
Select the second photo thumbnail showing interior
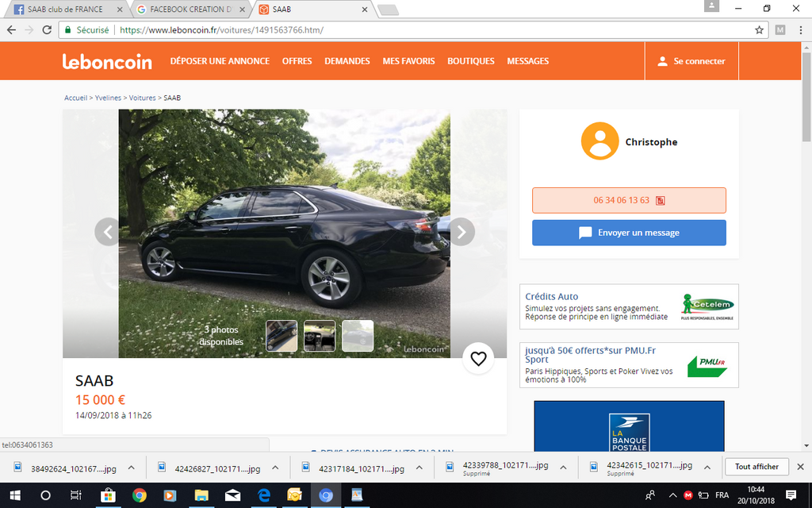tap(320, 336)
